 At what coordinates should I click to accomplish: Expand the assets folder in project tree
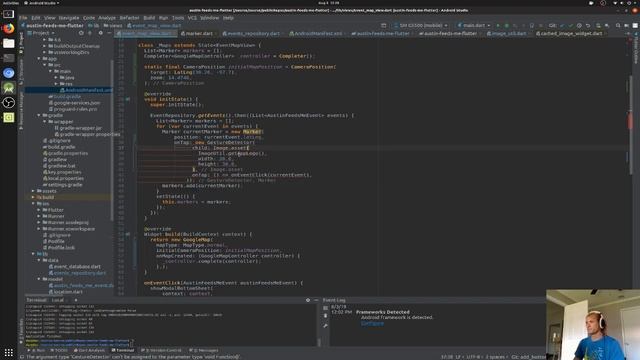33,191
